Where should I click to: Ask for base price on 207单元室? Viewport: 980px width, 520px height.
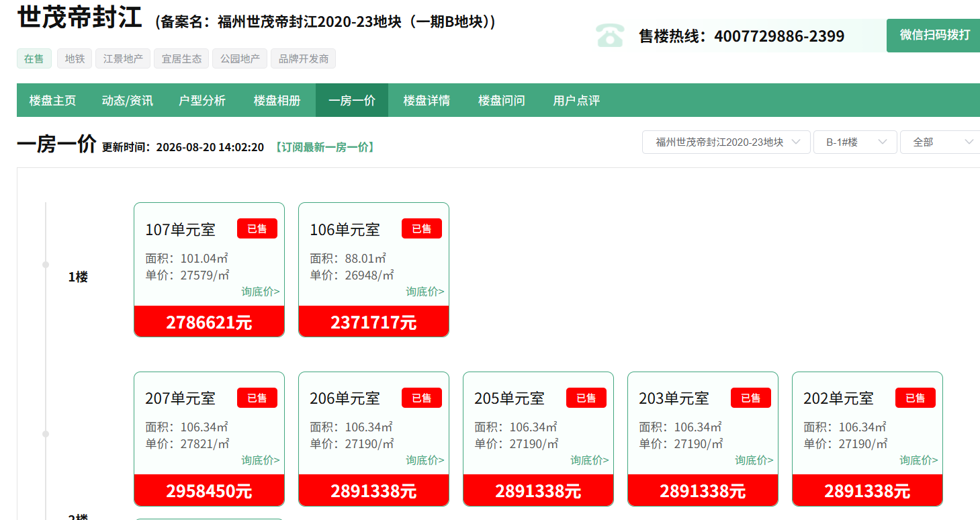pos(261,460)
